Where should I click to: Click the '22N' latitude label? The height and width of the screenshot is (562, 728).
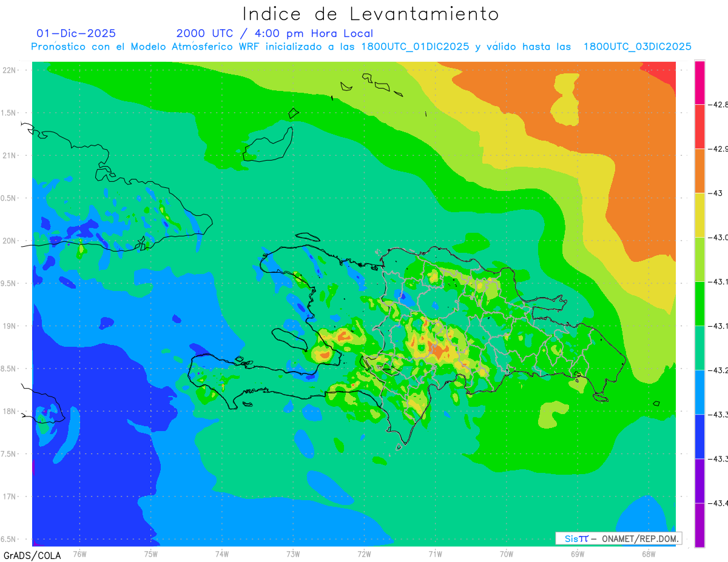10,70
